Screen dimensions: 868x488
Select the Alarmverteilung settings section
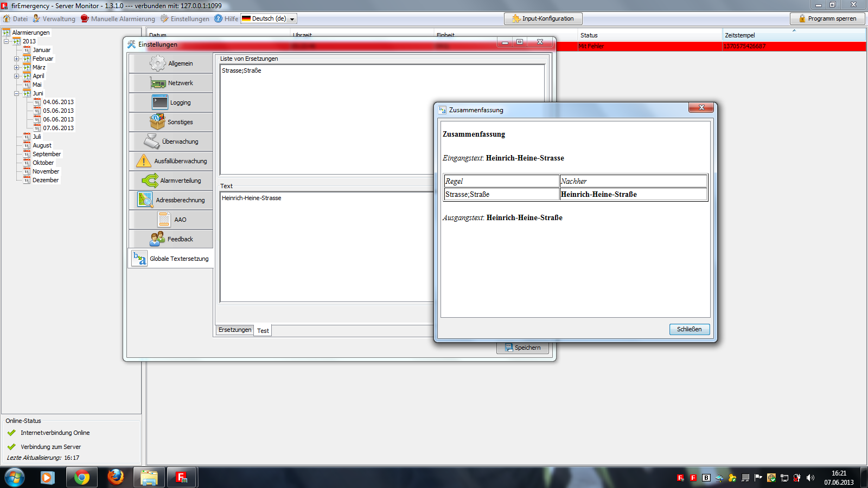pos(171,181)
